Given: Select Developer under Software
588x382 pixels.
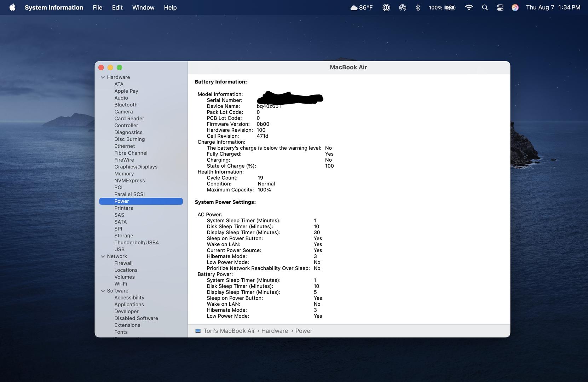Looking at the screenshot, I should pos(127,312).
